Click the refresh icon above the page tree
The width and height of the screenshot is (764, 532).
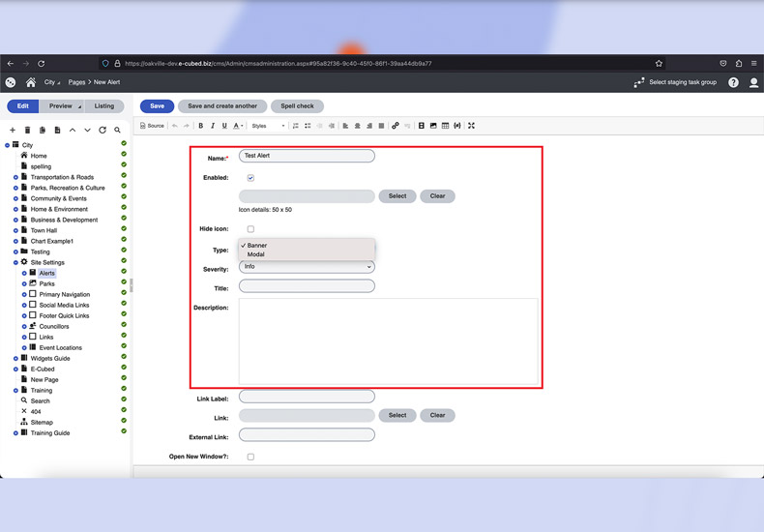(103, 130)
